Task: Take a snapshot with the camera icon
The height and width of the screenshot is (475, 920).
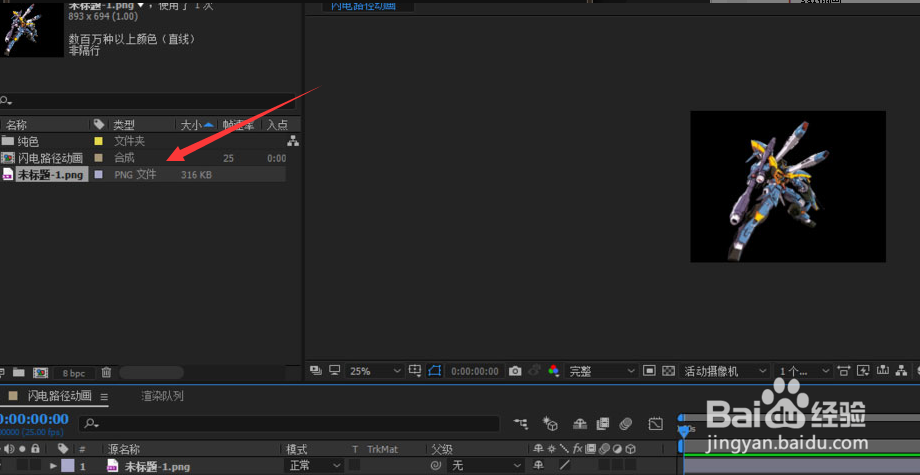Action: [x=515, y=371]
